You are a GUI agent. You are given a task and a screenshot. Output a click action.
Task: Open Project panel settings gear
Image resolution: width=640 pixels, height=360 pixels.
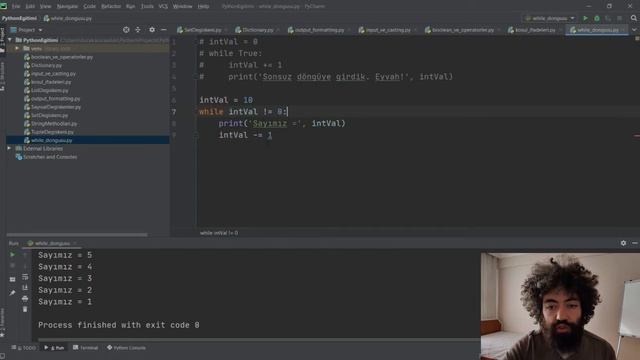point(152,30)
